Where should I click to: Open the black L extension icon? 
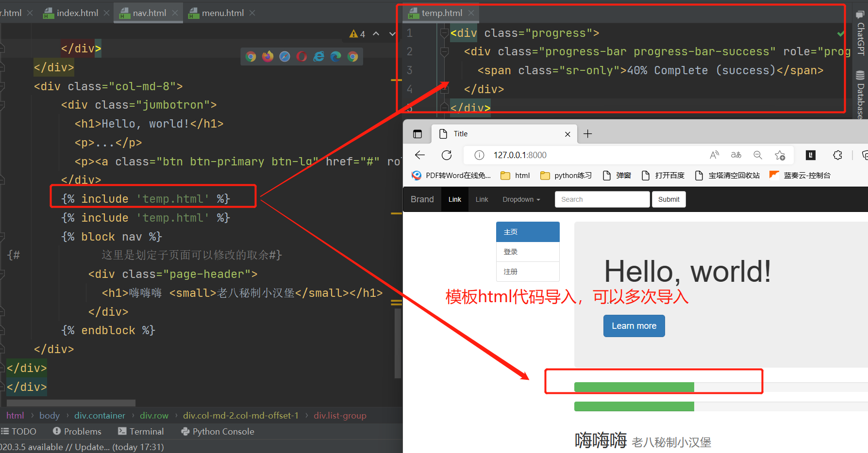tap(811, 155)
